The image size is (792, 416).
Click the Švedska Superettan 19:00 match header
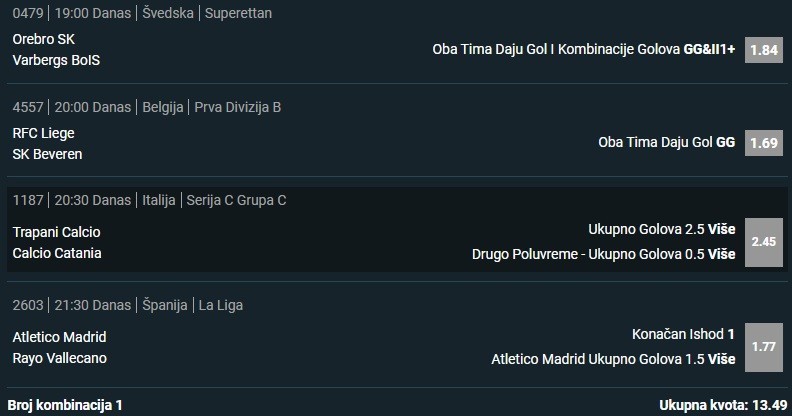tap(142, 13)
